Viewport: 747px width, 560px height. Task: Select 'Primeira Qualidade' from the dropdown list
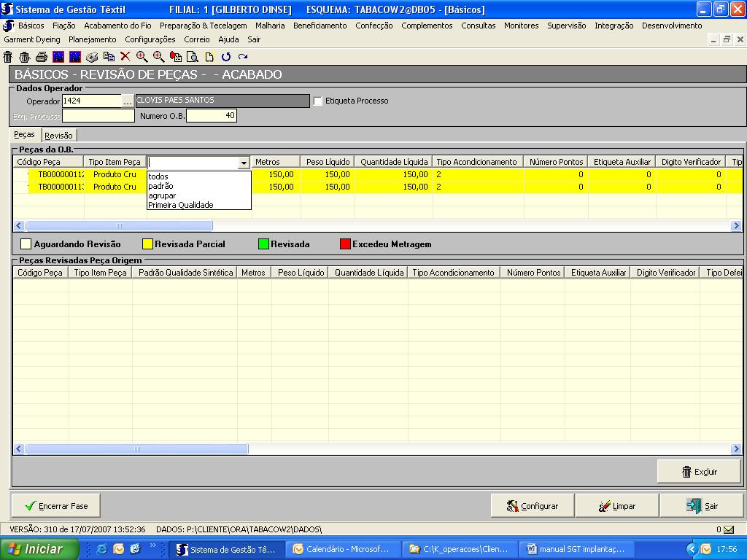[180, 205]
